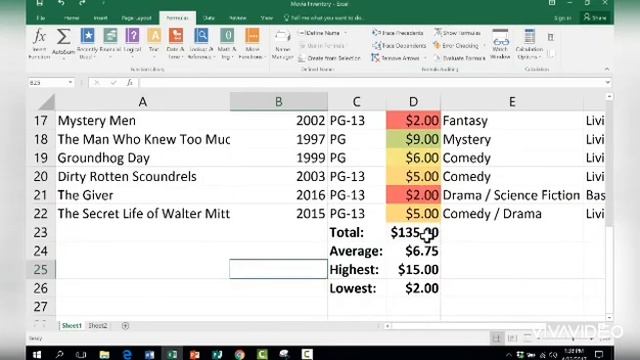Click the AutoSum sigma icon
The width and height of the screenshot is (640, 360).
[63, 37]
